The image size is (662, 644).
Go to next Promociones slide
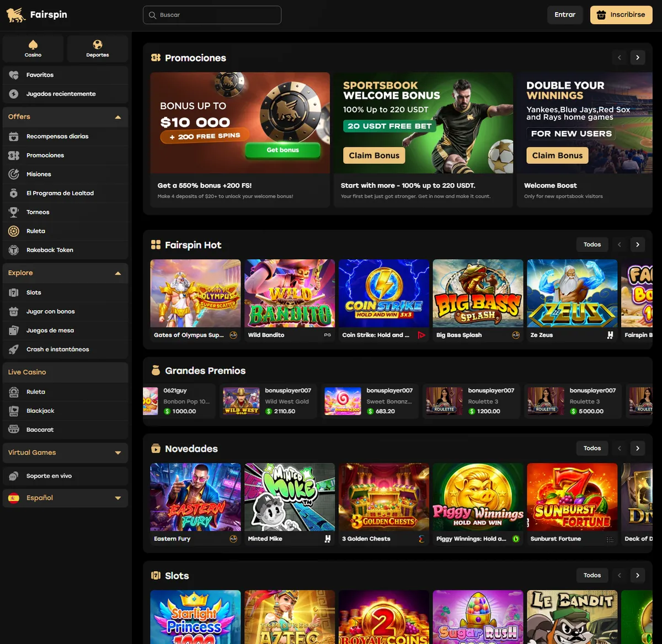(x=638, y=57)
